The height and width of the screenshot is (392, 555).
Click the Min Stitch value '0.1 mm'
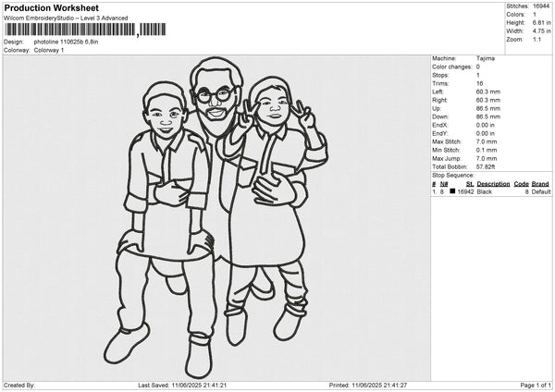(487, 150)
